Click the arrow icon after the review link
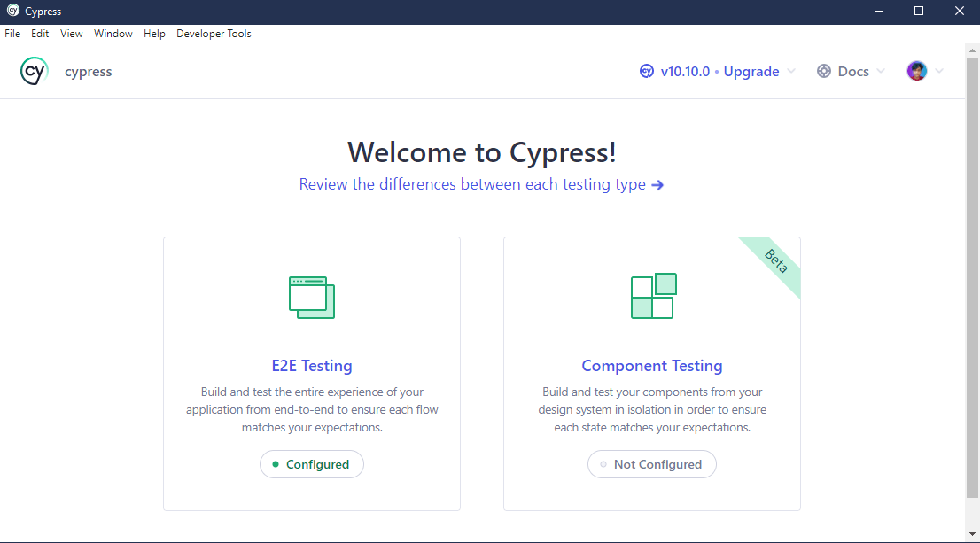 point(657,184)
